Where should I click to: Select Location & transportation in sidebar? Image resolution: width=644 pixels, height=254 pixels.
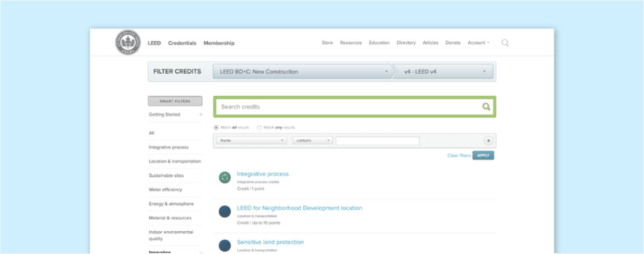[175, 161]
